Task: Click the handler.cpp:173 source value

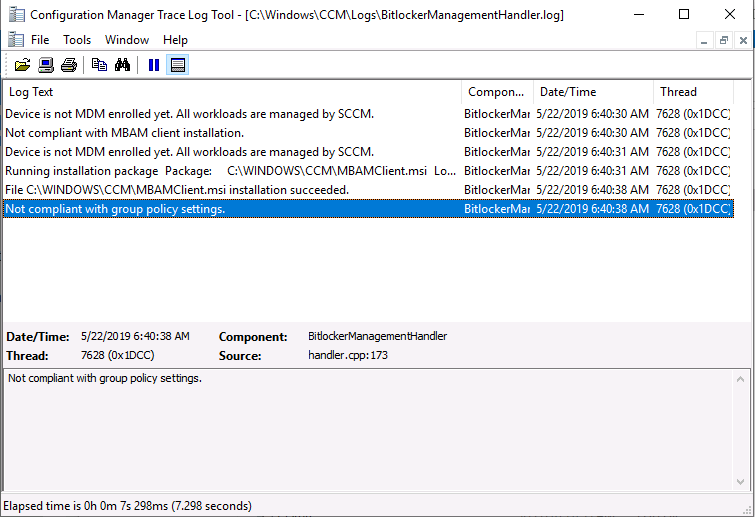Action: (348, 355)
